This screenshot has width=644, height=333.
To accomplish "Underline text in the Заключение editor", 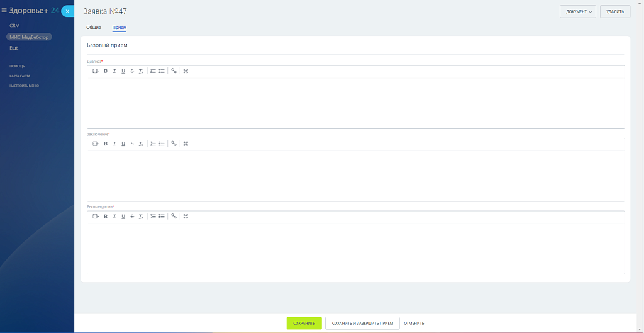I will [123, 144].
